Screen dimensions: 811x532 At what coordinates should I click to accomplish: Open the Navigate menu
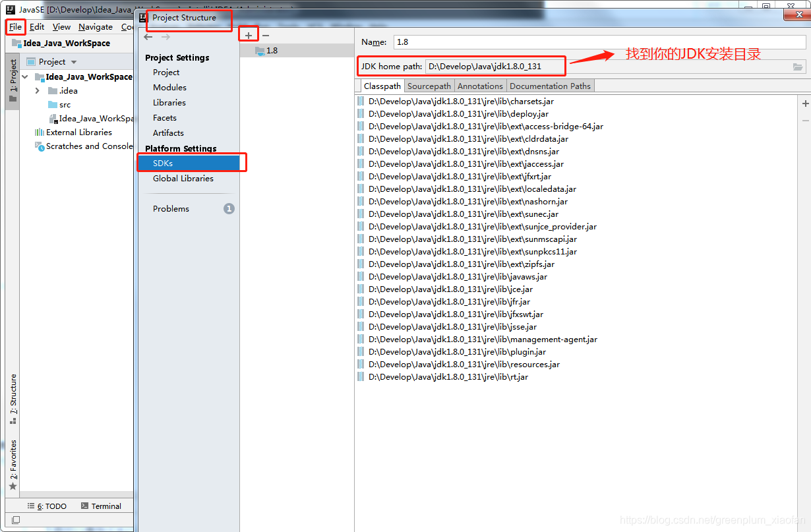coord(95,27)
